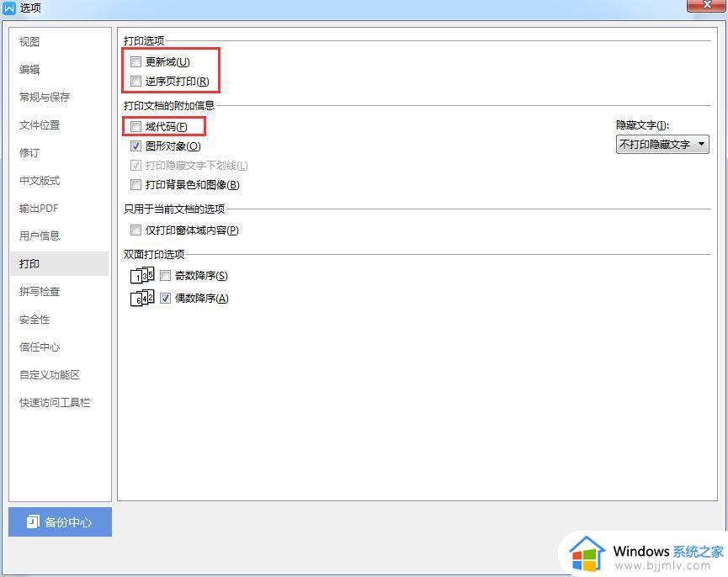The height and width of the screenshot is (577, 728).
Task: Close the 选项 dialog
Action: 706,5
